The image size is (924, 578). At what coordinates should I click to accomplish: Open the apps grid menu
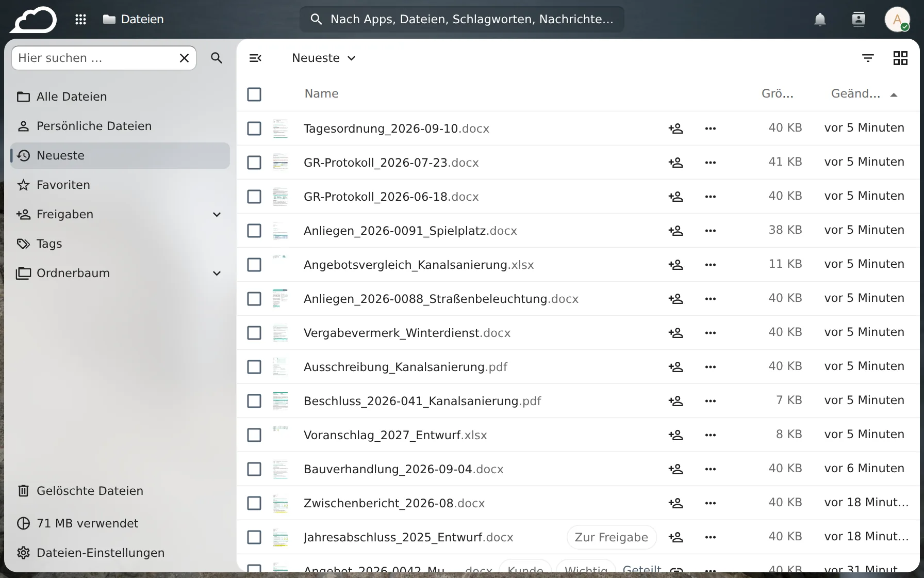click(80, 20)
